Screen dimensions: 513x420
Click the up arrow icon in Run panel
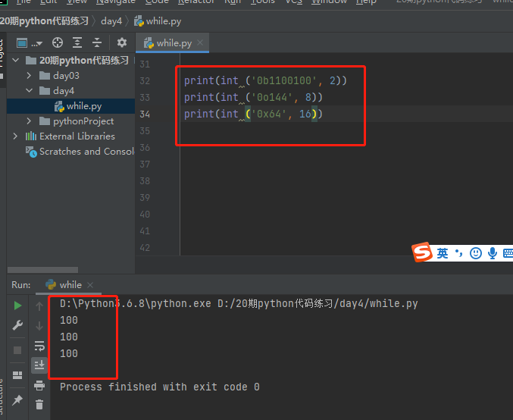pos(39,306)
